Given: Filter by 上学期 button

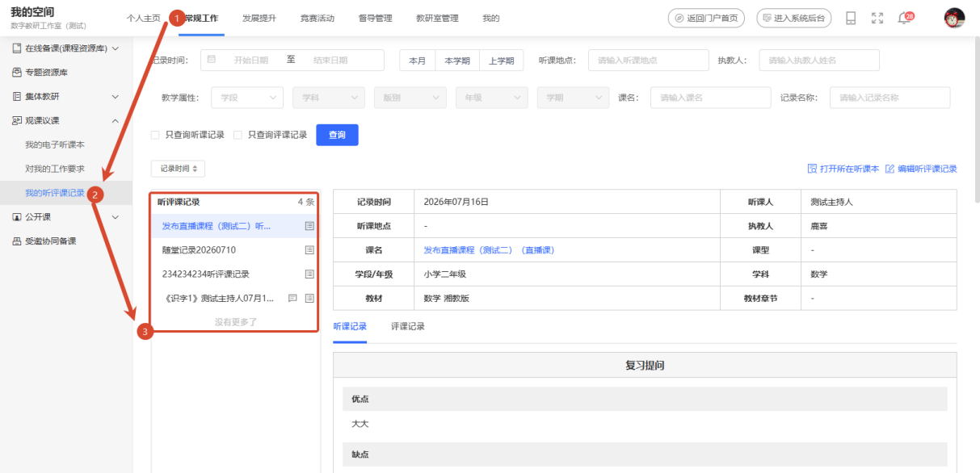Looking at the screenshot, I should (x=501, y=61).
